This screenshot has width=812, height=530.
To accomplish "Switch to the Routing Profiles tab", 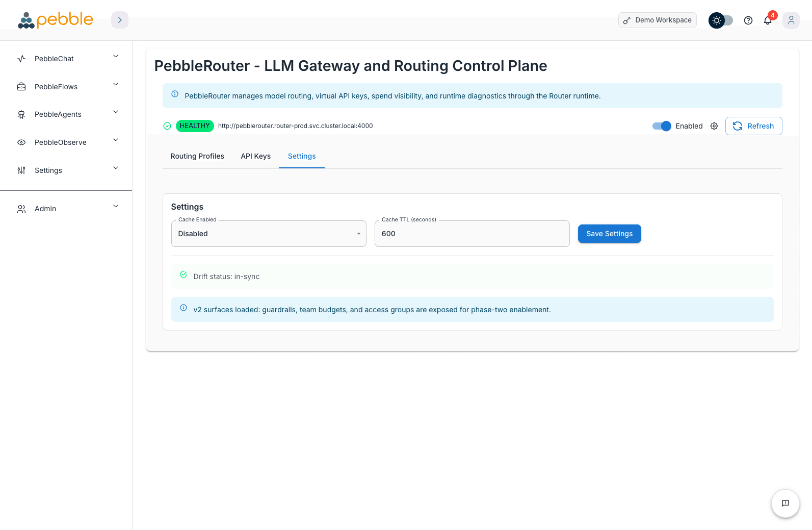I will tap(197, 156).
